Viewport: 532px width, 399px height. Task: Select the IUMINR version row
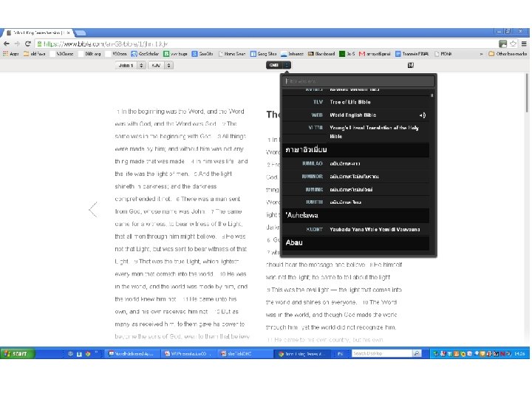click(x=355, y=189)
